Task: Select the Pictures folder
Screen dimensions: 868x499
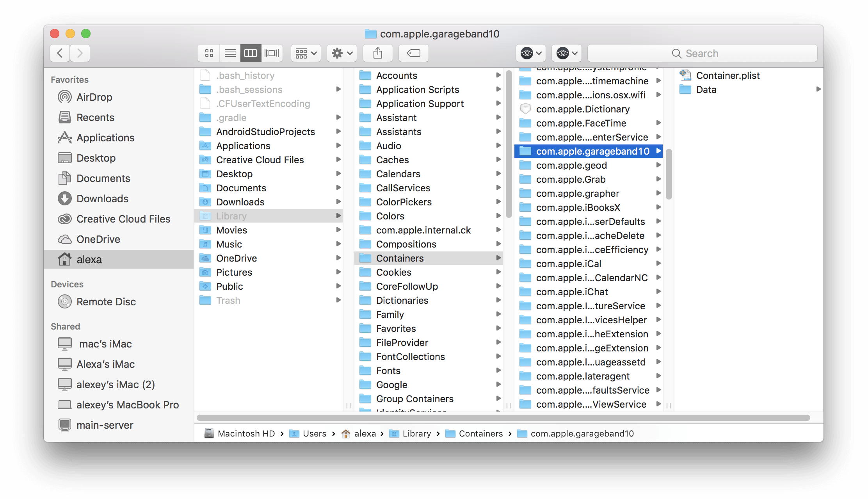Action: pos(269,272)
